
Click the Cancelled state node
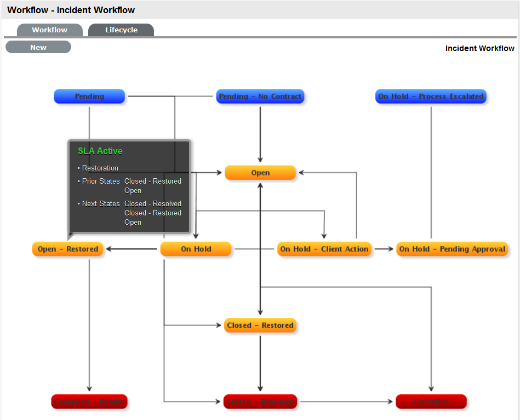point(431,401)
